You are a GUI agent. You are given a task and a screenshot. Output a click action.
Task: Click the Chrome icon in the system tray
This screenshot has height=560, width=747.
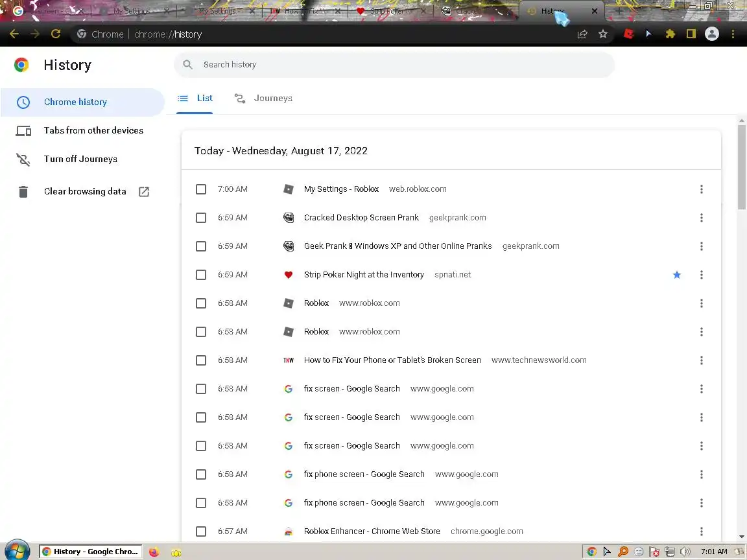click(x=591, y=552)
